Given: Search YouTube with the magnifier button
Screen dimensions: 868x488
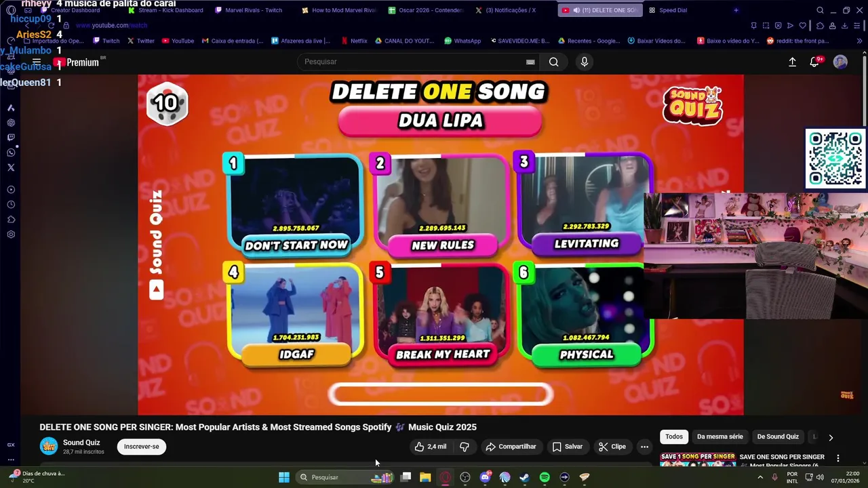Looking at the screenshot, I should pyautogui.click(x=553, y=62).
